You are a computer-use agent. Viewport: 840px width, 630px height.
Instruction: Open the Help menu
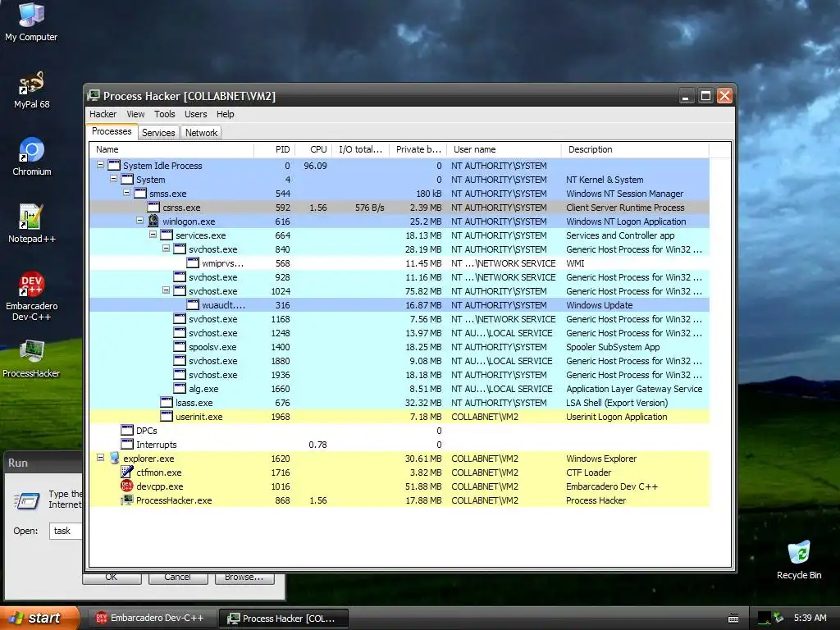[225, 114]
